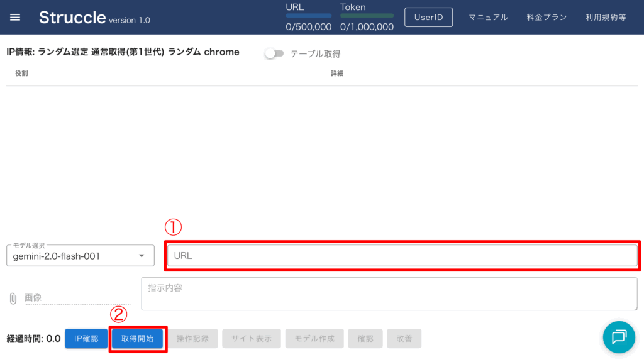The height and width of the screenshot is (362, 644).
Task: Click the URL usage progress bar
Action: click(x=308, y=15)
